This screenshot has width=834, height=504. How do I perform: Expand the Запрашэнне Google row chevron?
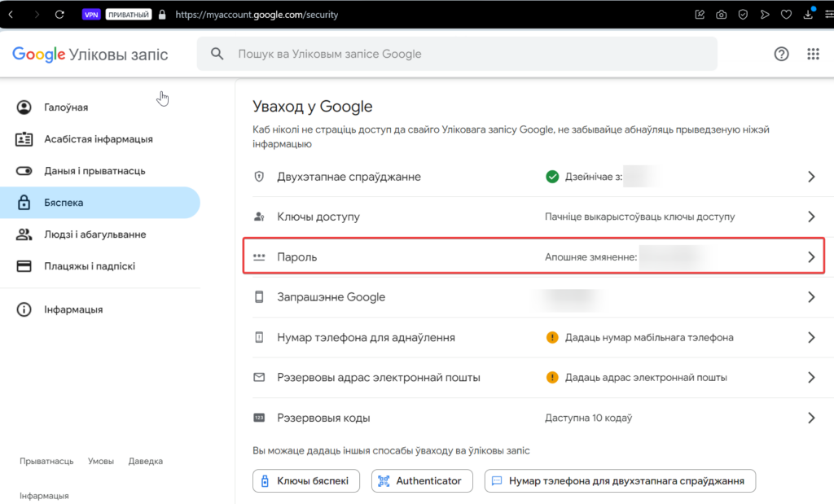click(811, 296)
